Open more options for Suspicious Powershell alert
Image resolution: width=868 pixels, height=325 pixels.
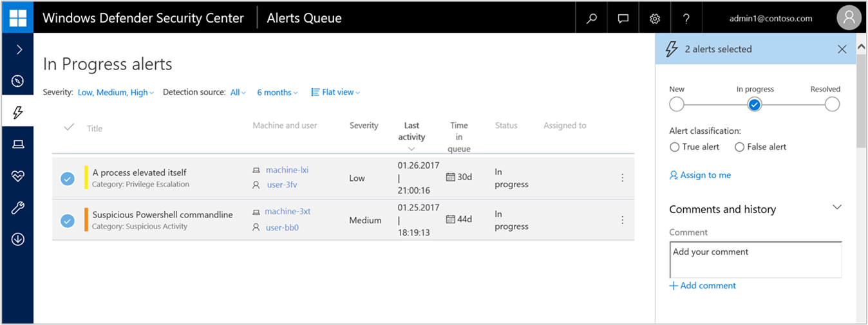point(622,220)
